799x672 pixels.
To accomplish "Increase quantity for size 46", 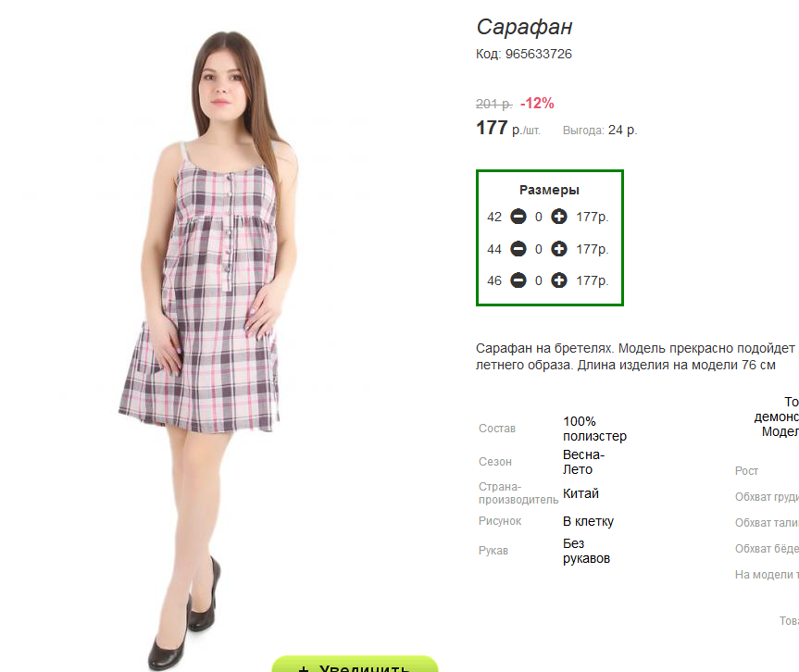I will click(559, 280).
